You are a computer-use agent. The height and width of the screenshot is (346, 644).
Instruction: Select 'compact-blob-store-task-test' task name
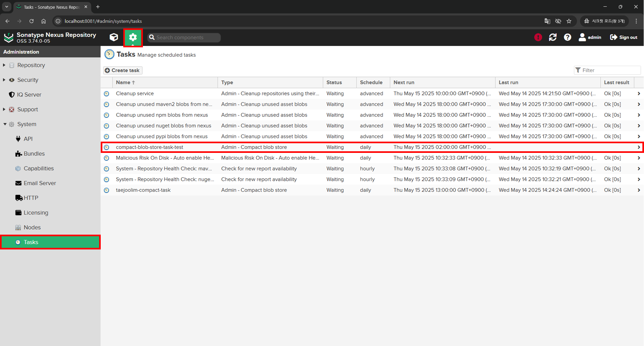point(149,147)
